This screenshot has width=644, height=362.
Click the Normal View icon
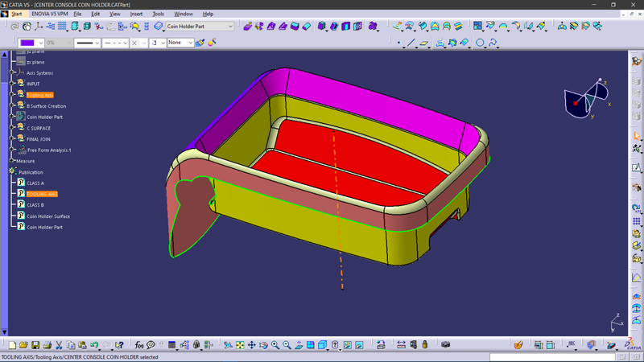[299, 345]
